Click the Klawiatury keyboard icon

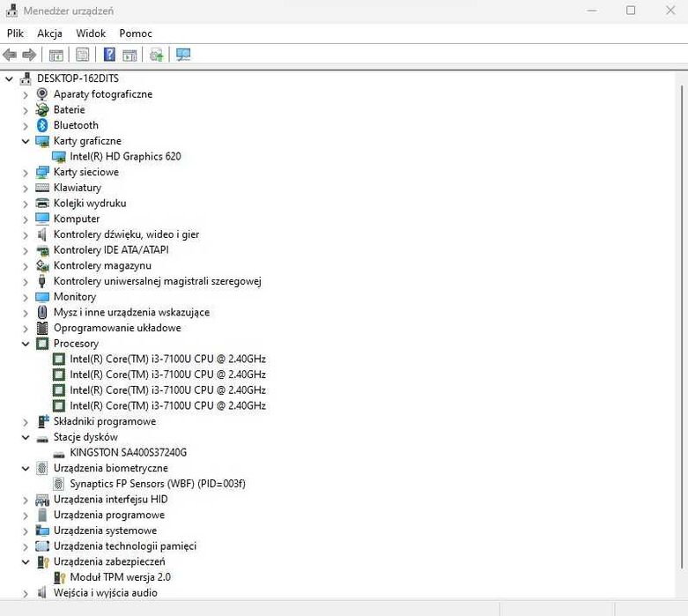point(42,188)
